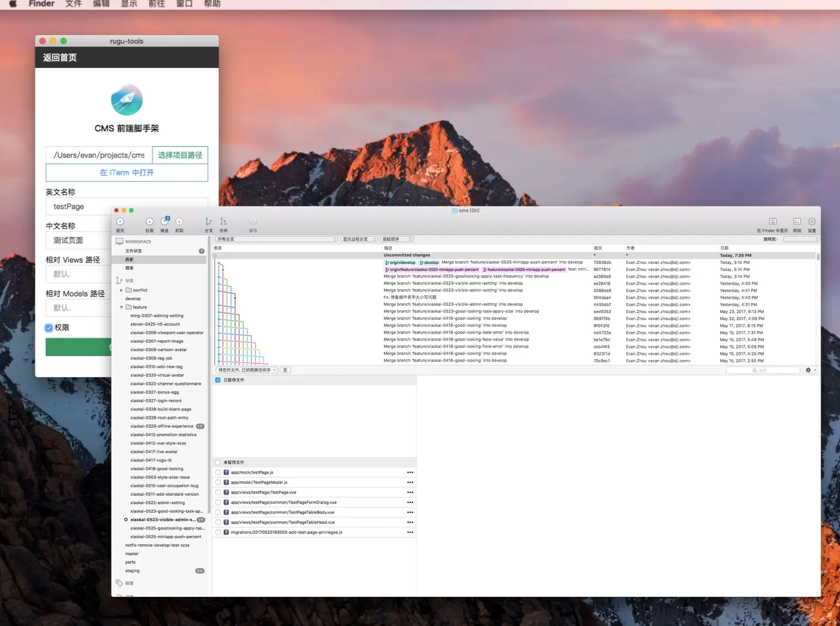Click the more options dots for TestPageTableBody.vue
Viewport: 840px width, 626px height.
tap(410, 512)
